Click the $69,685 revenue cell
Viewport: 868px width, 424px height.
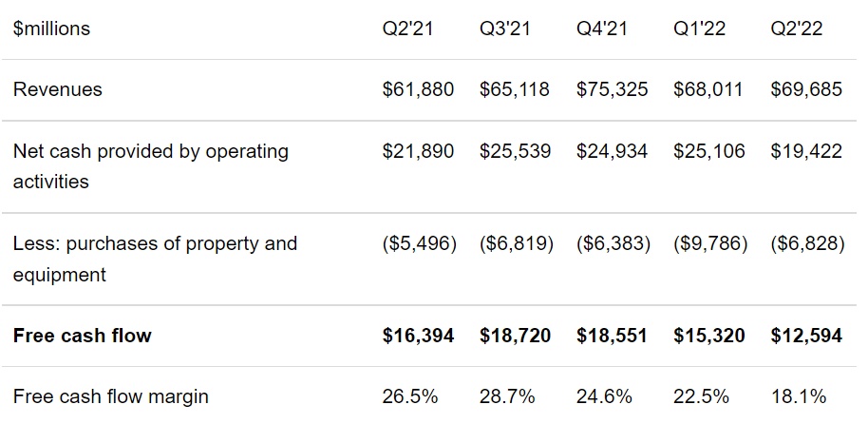tap(806, 89)
